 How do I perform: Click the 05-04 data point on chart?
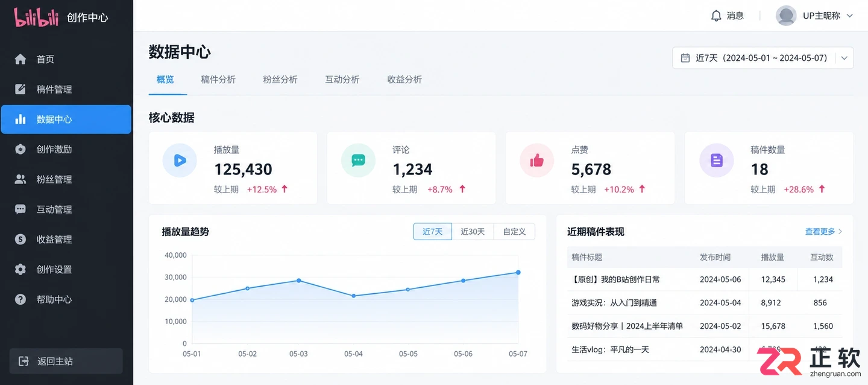point(354,296)
